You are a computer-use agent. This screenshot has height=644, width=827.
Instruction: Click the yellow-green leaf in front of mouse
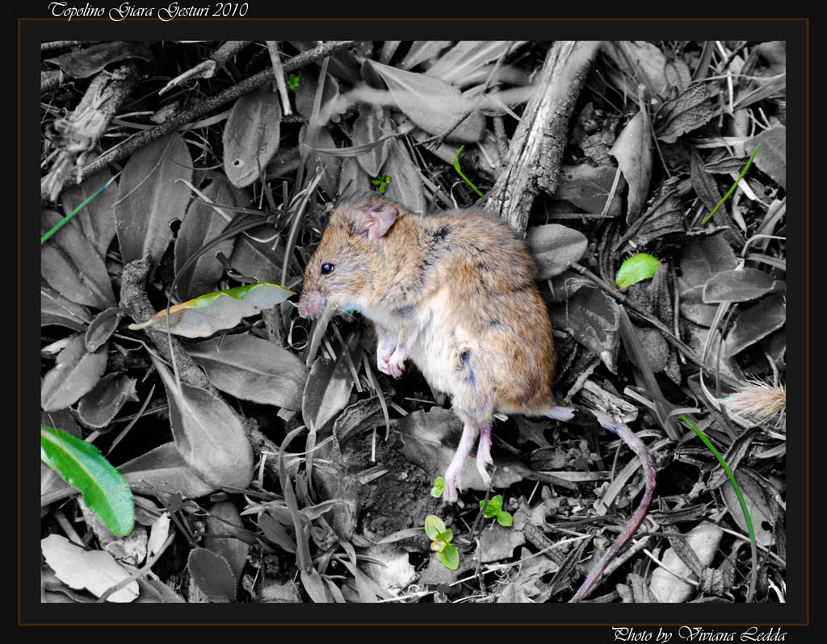point(218,309)
